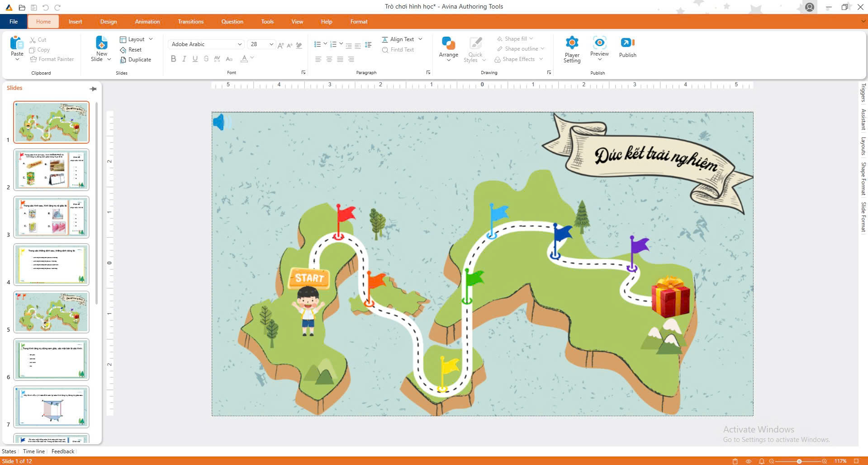
Task: Toggle underline text formatting
Action: click(x=195, y=59)
